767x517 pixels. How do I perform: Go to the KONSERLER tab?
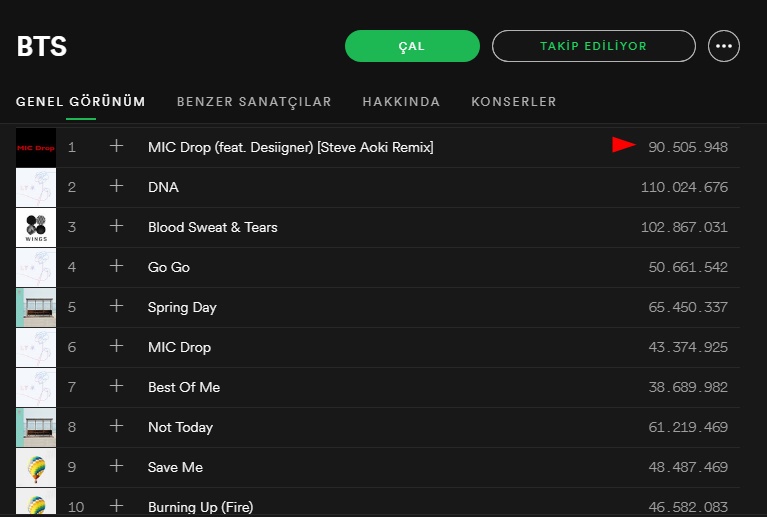[x=514, y=102]
